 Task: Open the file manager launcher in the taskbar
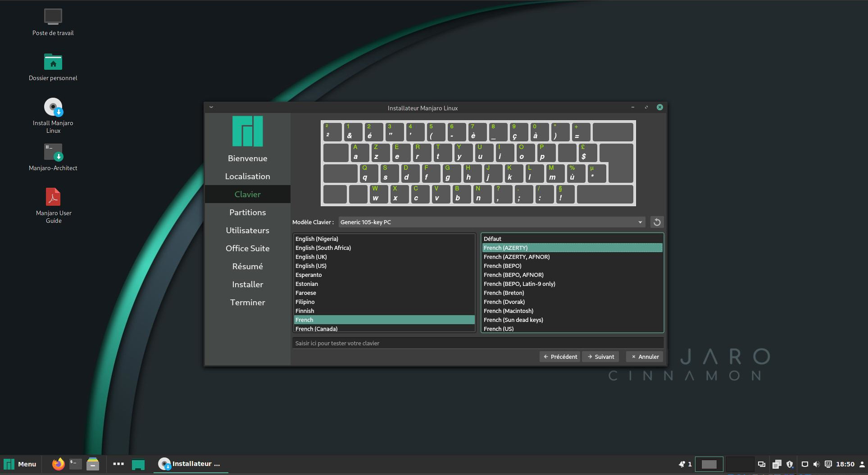(93, 464)
